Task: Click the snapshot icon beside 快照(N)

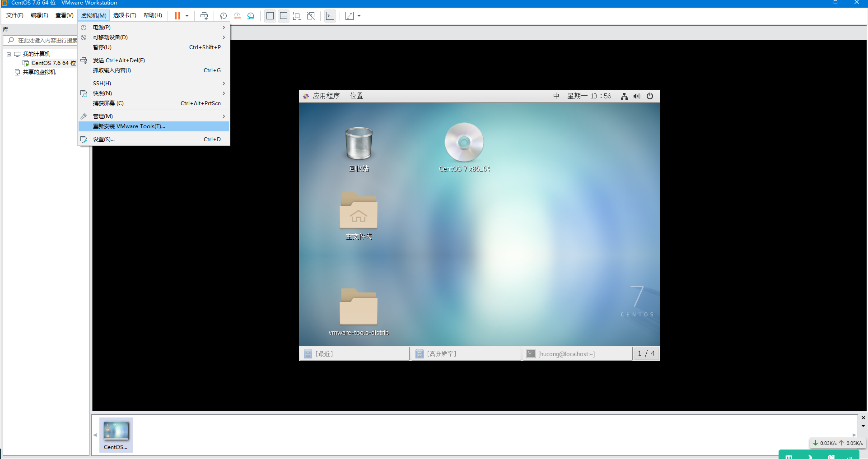Action: click(x=84, y=93)
